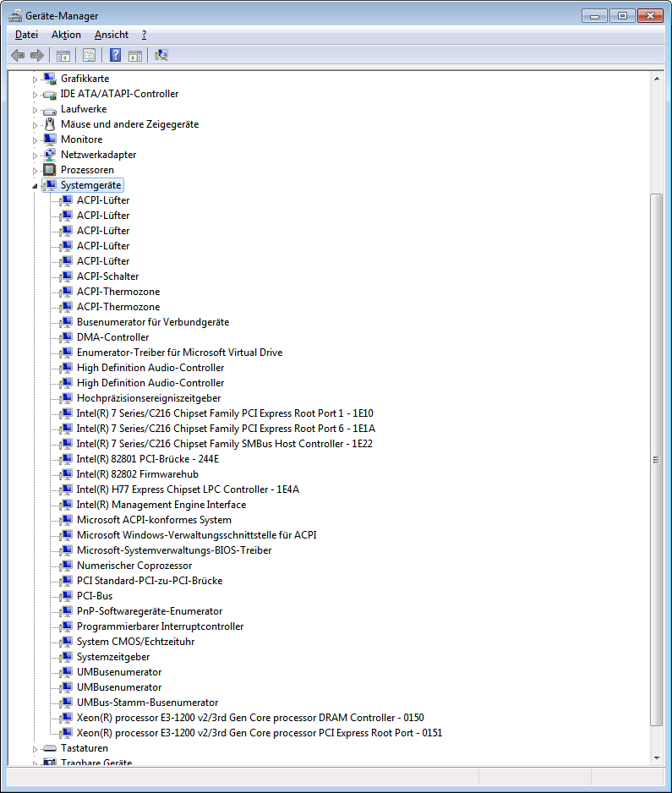Select the Tastaturen keyboard icon
The width and height of the screenshot is (672, 793).
pos(50,748)
